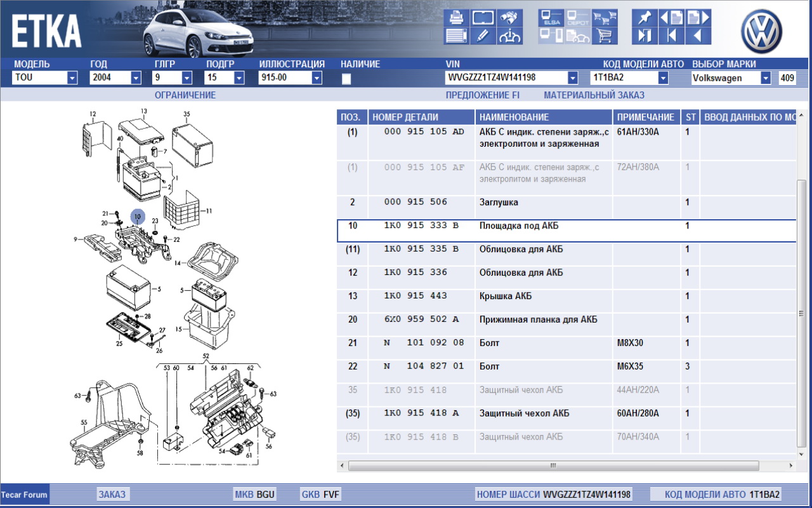812x508 pixels.
Task: Click the НОМЕР ДЕТАЛИ column header
Action: pos(422,117)
